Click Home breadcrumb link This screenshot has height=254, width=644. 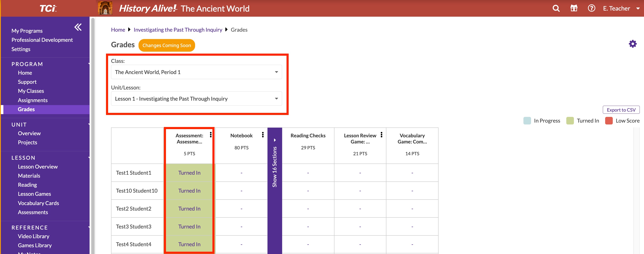118,30
